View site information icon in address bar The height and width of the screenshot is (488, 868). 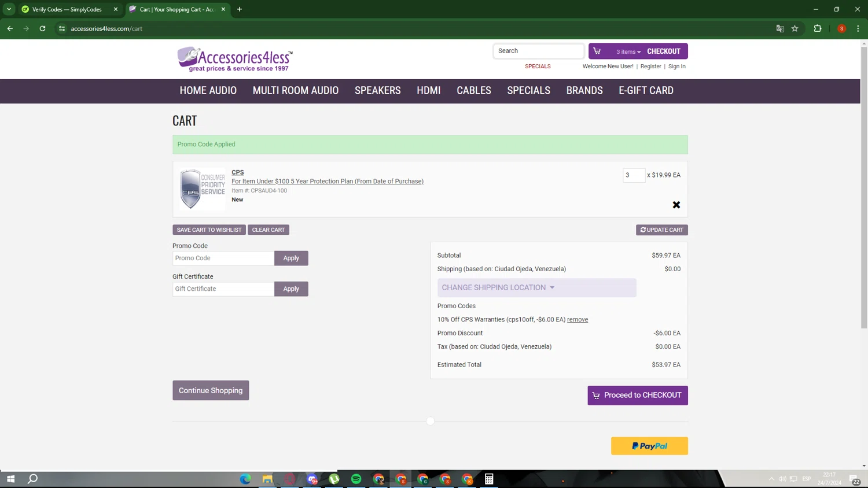[x=62, y=28]
